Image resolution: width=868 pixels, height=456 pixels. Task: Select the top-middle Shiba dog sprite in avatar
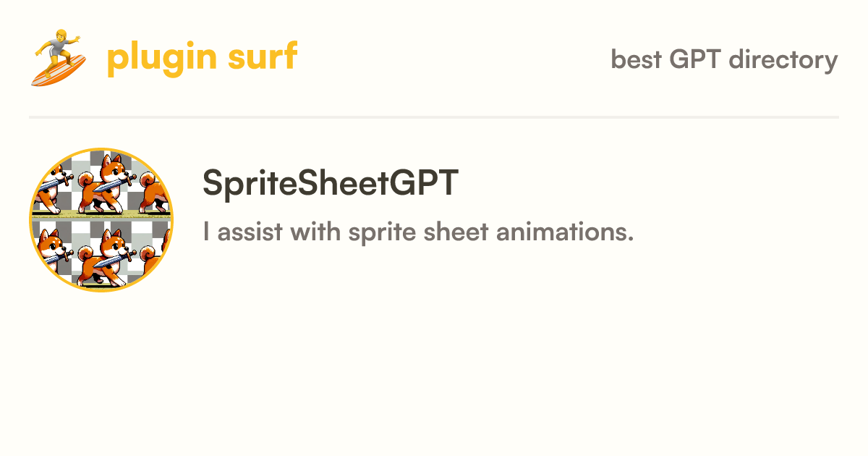pos(106,183)
